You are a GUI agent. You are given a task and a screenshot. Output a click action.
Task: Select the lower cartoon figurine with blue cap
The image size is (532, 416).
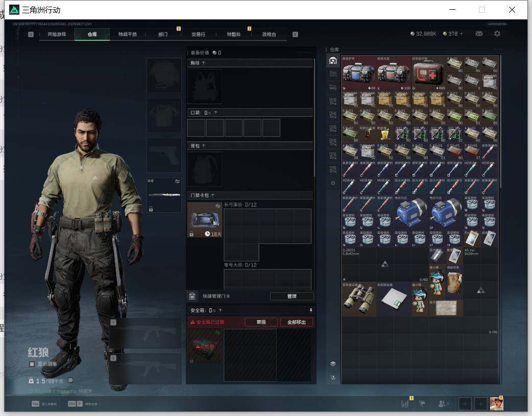420,299
